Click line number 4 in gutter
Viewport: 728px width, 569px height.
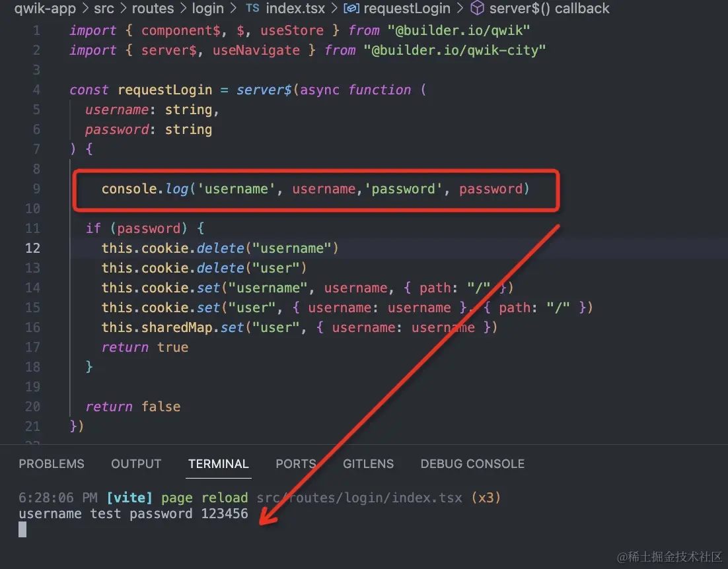pyautogui.click(x=36, y=90)
